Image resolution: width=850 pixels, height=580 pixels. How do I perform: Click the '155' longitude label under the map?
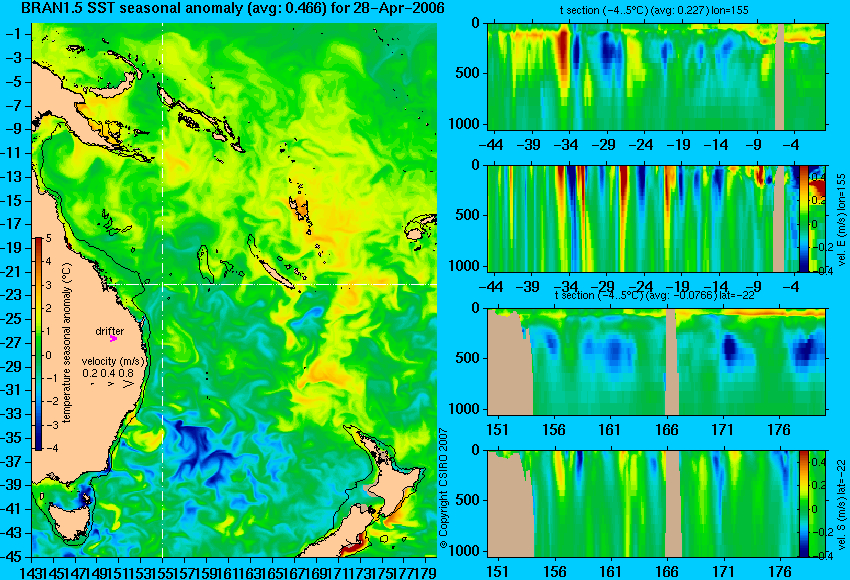163,572
